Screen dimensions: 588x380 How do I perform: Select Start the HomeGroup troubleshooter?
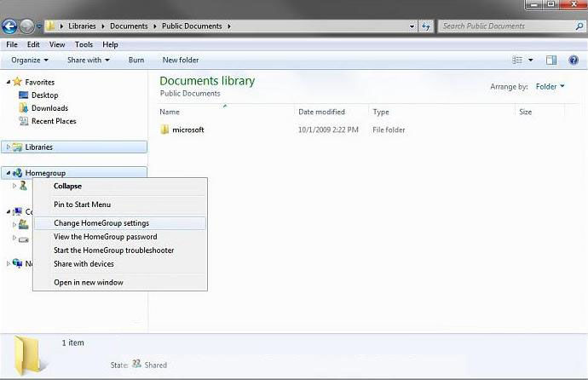pos(113,250)
